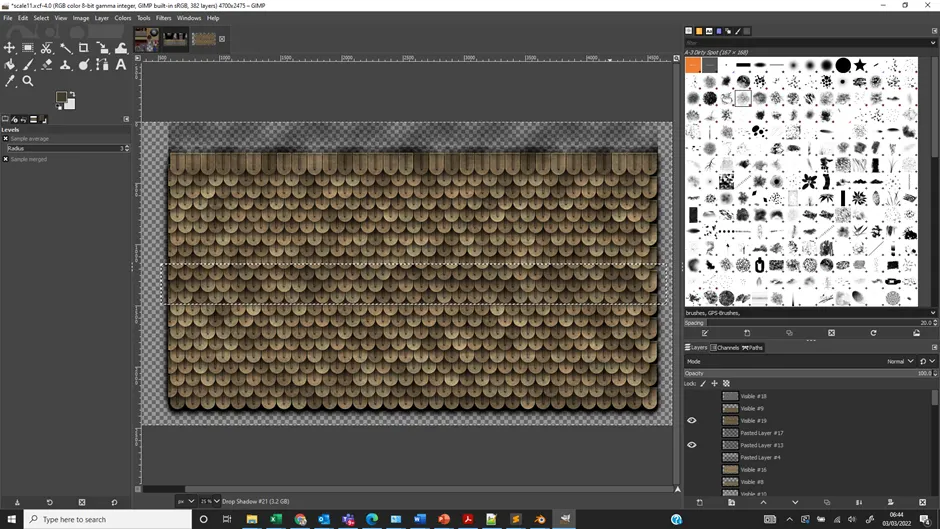Image resolution: width=940 pixels, height=529 pixels.
Task: Open the brush tags dropdown
Action: point(932,313)
